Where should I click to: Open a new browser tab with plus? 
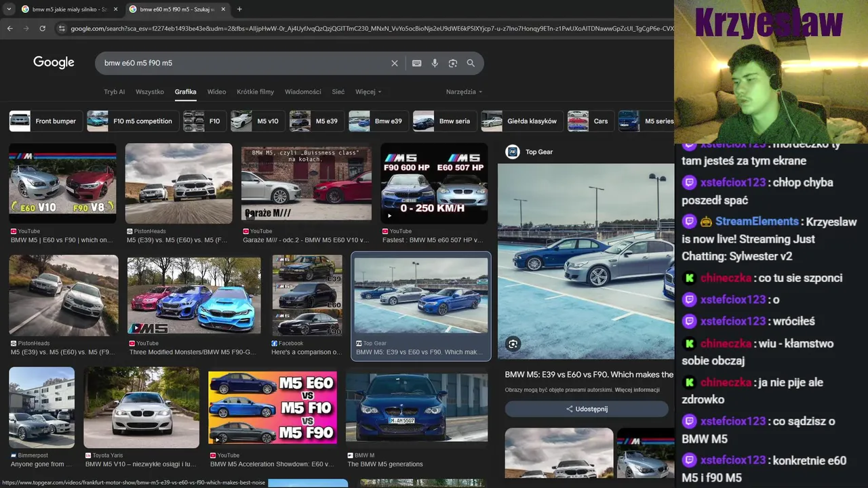[x=239, y=9]
